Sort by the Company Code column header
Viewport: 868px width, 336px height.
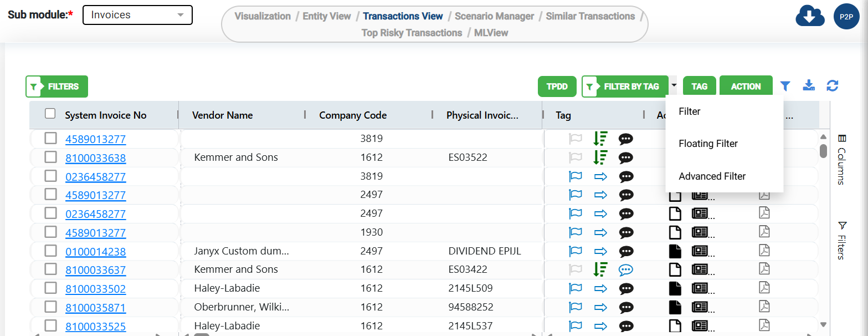353,115
